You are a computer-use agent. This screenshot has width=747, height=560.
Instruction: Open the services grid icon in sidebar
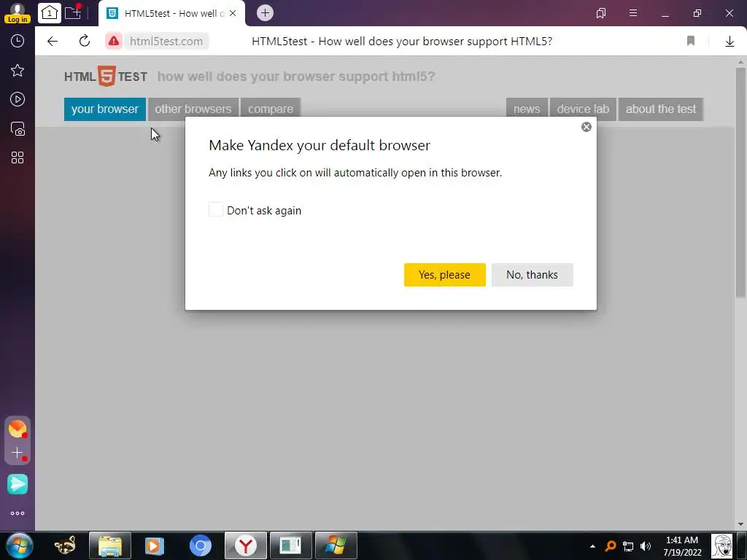click(x=18, y=157)
